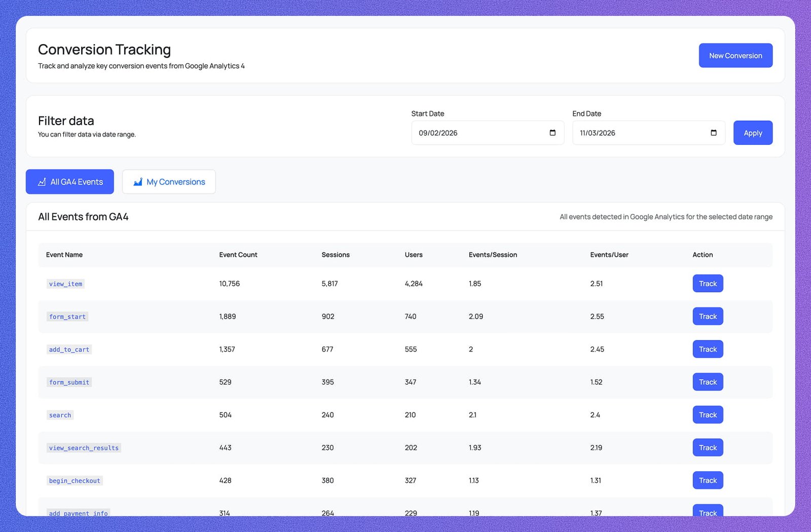Click inside the Start Date input field
The height and width of the screenshot is (532, 811).
pos(476,133)
